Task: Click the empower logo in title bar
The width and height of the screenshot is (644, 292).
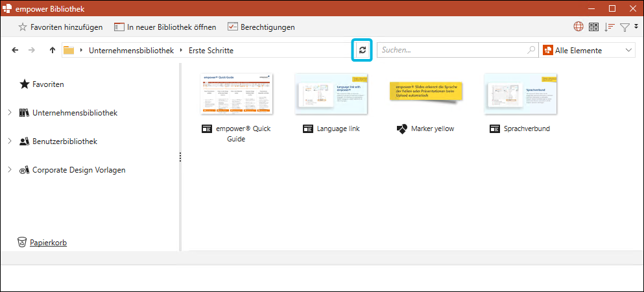Action: (7, 8)
